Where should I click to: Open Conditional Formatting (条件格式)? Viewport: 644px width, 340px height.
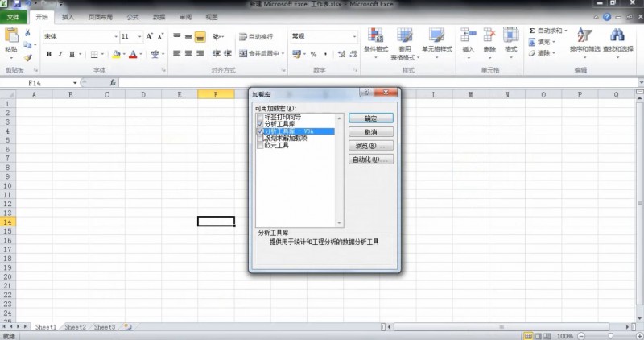coord(375,44)
